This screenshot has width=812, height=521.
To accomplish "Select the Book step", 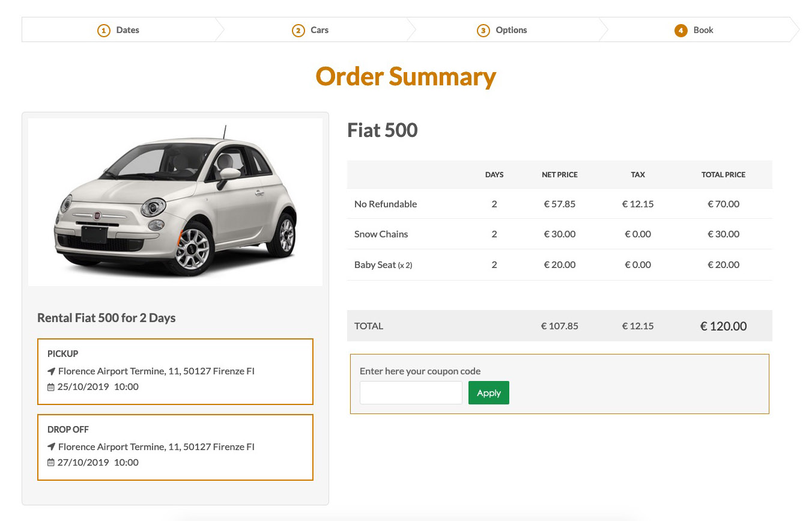I will (694, 30).
